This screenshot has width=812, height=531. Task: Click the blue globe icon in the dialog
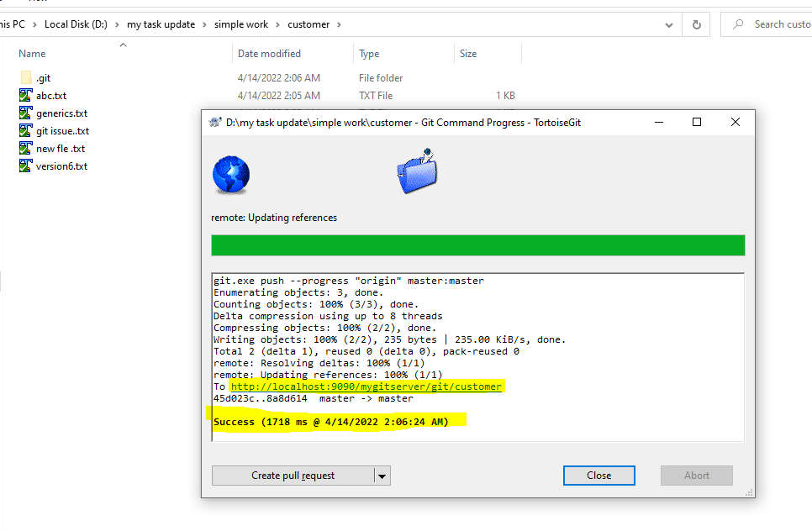point(231,175)
